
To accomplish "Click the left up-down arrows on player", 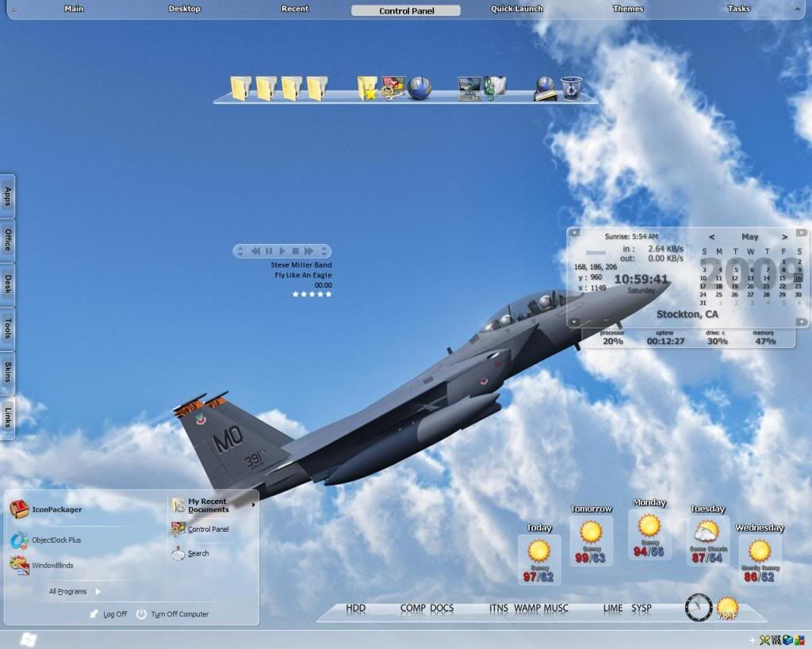I will click(239, 251).
